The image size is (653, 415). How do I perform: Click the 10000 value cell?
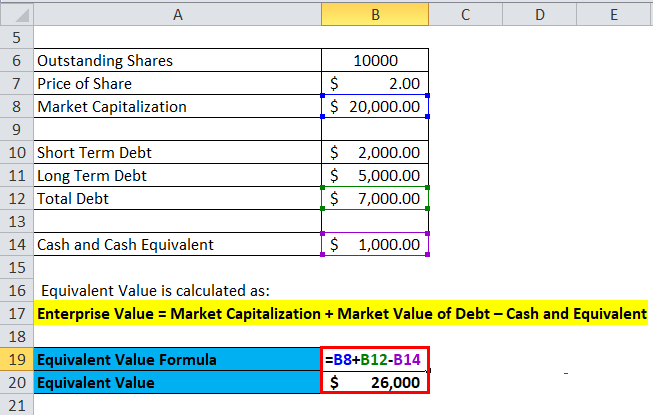(375, 60)
